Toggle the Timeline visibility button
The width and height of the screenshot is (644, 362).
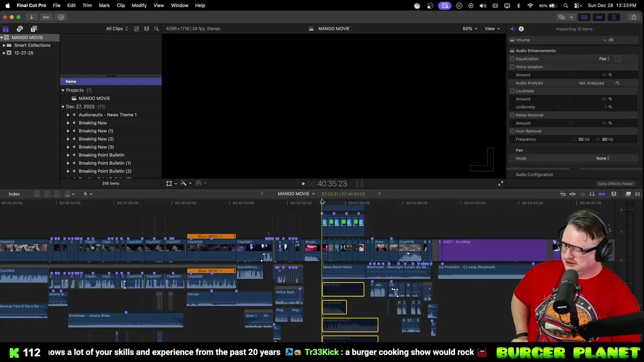tap(599, 17)
